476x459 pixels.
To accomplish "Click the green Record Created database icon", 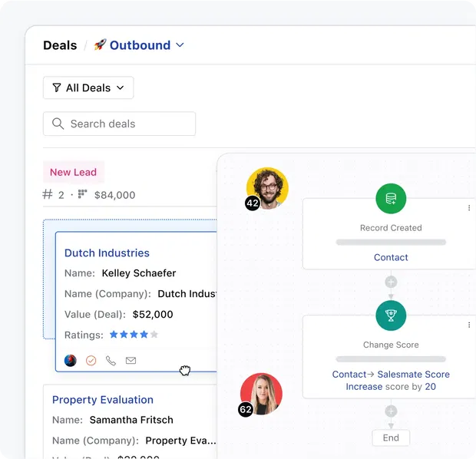I will (391, 200).
